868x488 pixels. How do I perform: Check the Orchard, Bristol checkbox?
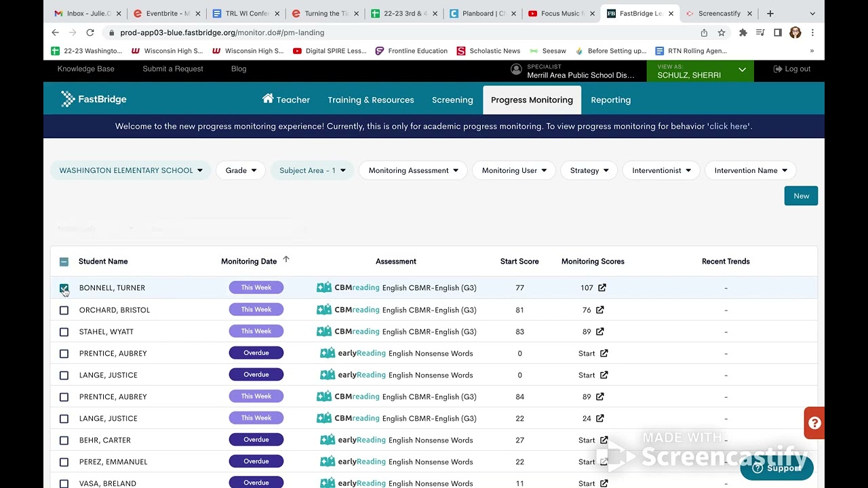click(x=64, y=310)
